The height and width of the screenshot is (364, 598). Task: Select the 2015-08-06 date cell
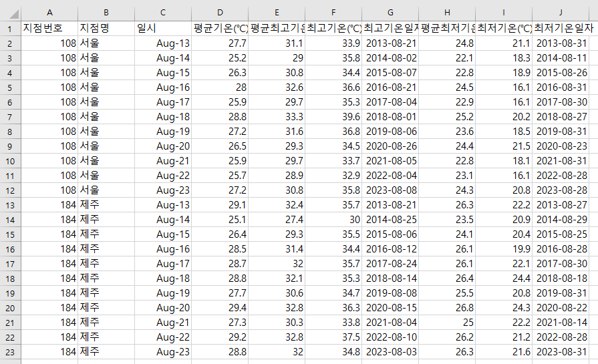[390, 234]
